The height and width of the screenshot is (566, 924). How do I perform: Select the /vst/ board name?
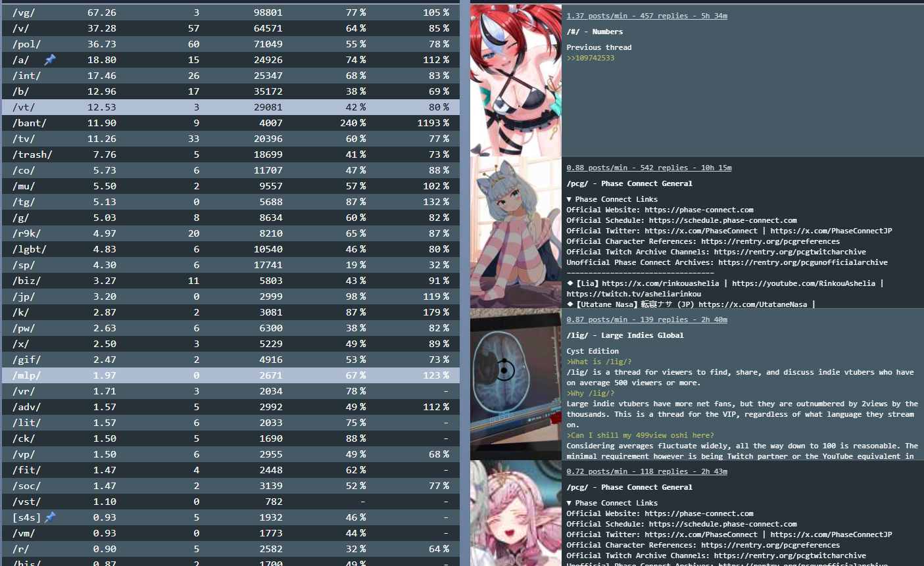click(26, 502)
